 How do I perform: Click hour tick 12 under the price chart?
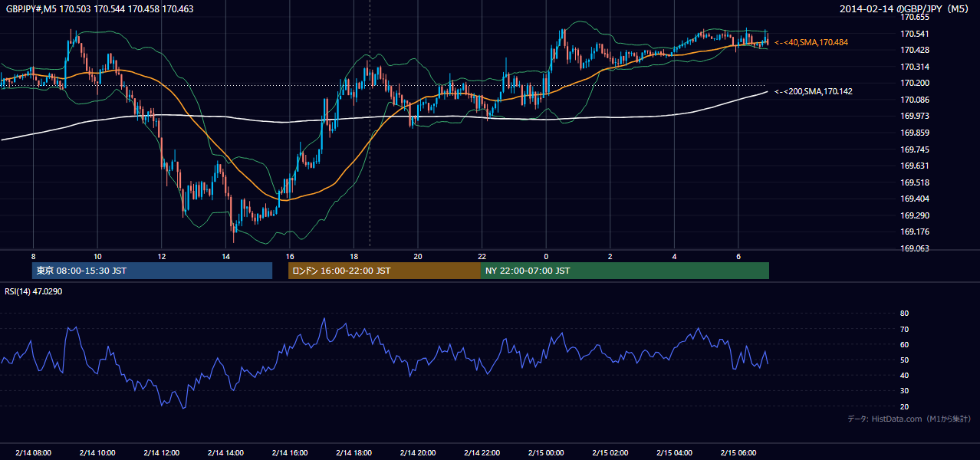click(x=161, y=256)
